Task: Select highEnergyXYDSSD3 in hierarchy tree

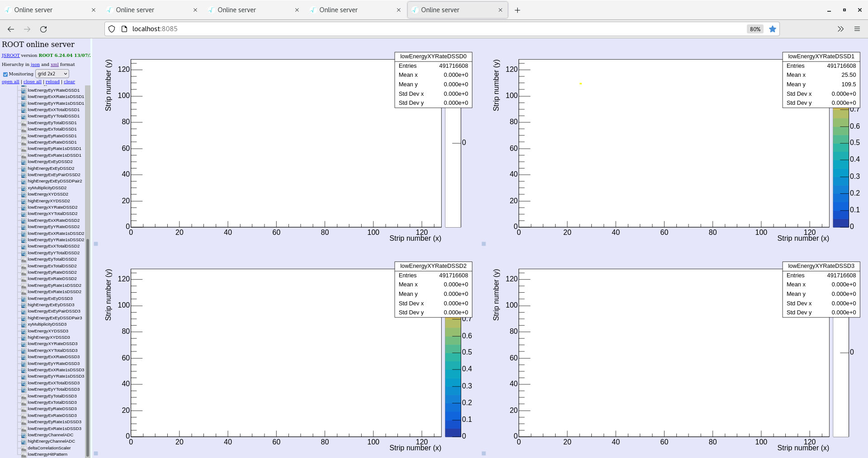Action: 49,337
